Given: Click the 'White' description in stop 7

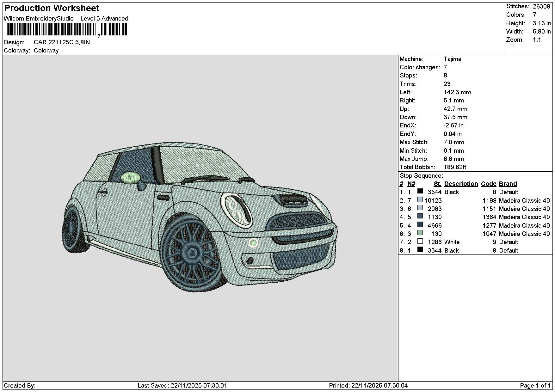Looking at the screenshot, I should tap(452, 242).
